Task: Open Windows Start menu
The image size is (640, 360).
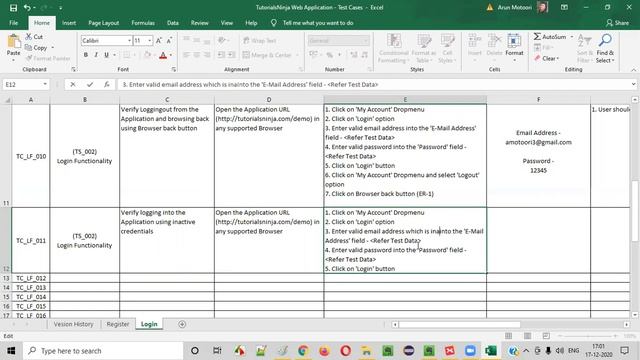Action: pos(11,351)
